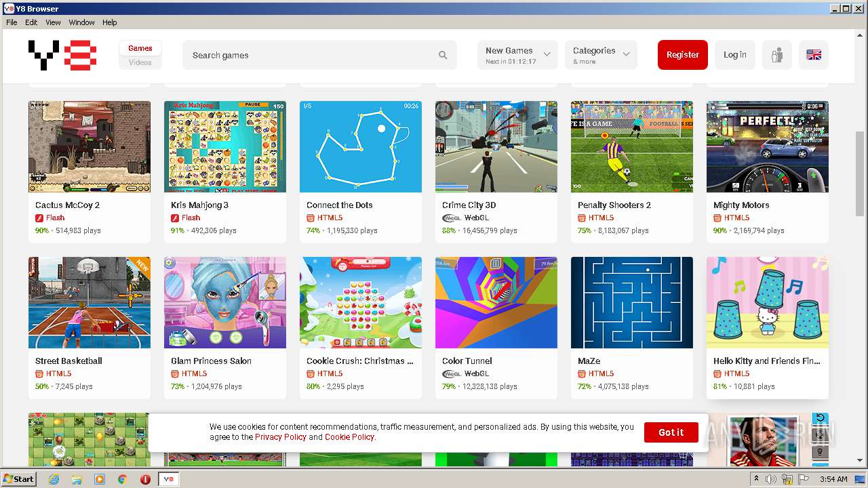Click the volume speaker tray icon
The image size is (868, 488).
tap(771, 479)
